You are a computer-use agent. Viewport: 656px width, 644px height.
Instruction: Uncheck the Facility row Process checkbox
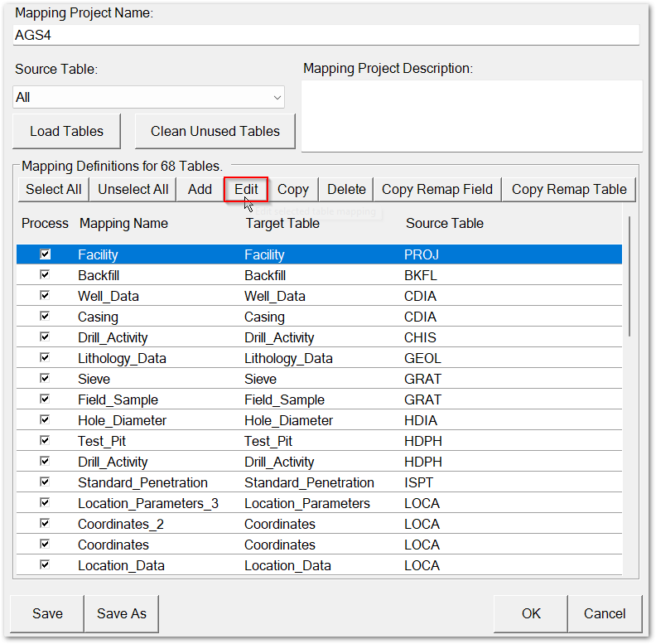point(45,254)
